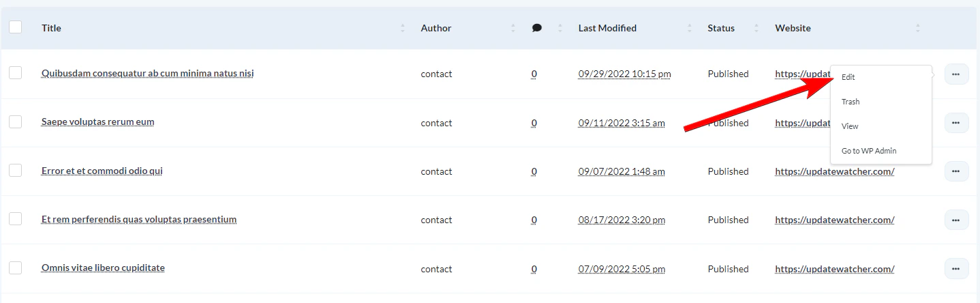Open the three-dot menu for Saepe voluptas row
The width and height of the screenshot is (980, 303).
click(956, 123)
